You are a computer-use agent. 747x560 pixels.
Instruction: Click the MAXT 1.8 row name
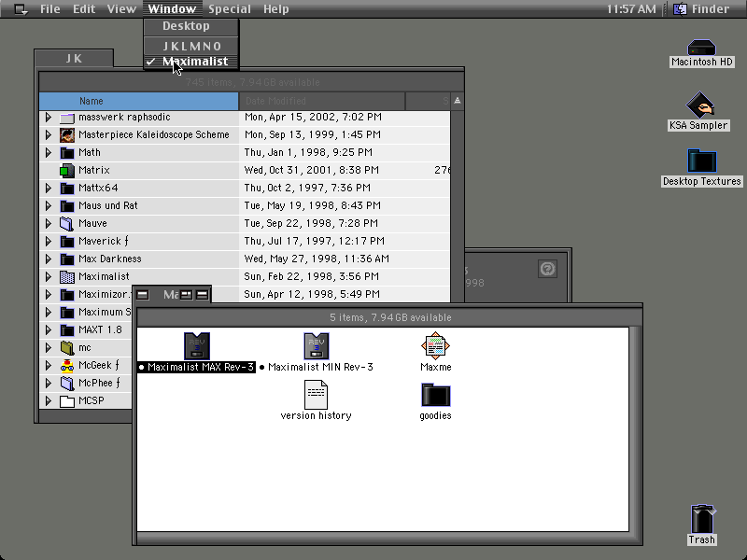click(100, 329)
